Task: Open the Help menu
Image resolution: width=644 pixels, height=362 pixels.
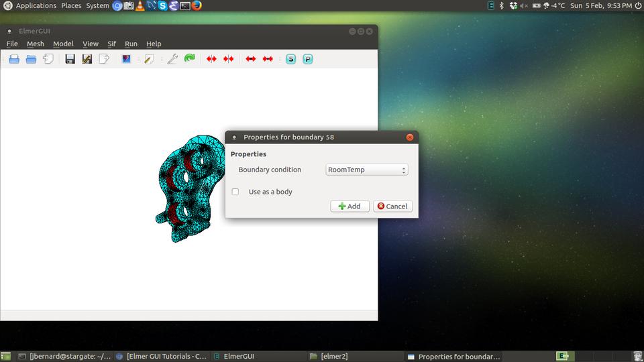Action: (x=154, y=44)
